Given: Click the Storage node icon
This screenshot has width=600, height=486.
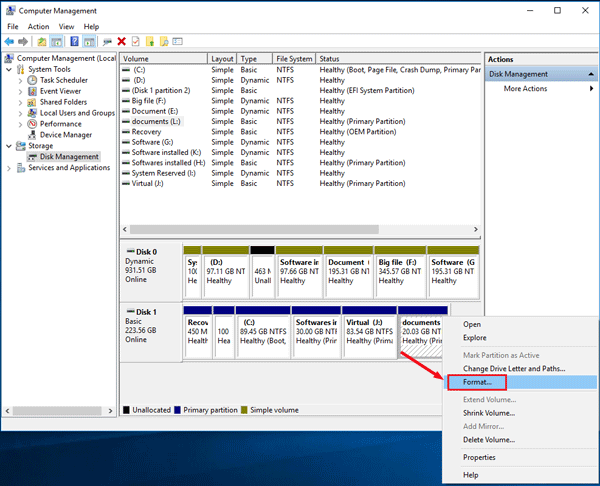Looking at the screenshot, I should [21, 146].
